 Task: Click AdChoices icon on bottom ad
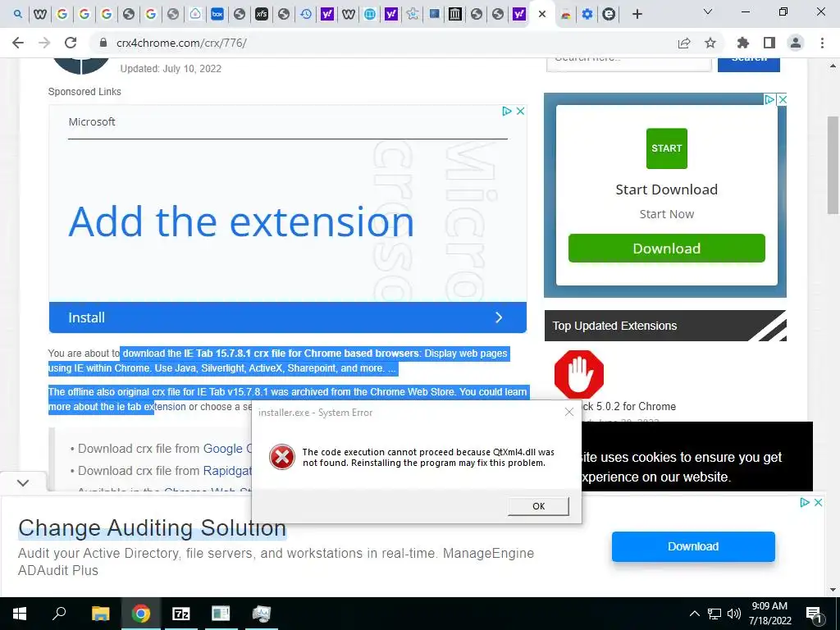click(805, 503)
